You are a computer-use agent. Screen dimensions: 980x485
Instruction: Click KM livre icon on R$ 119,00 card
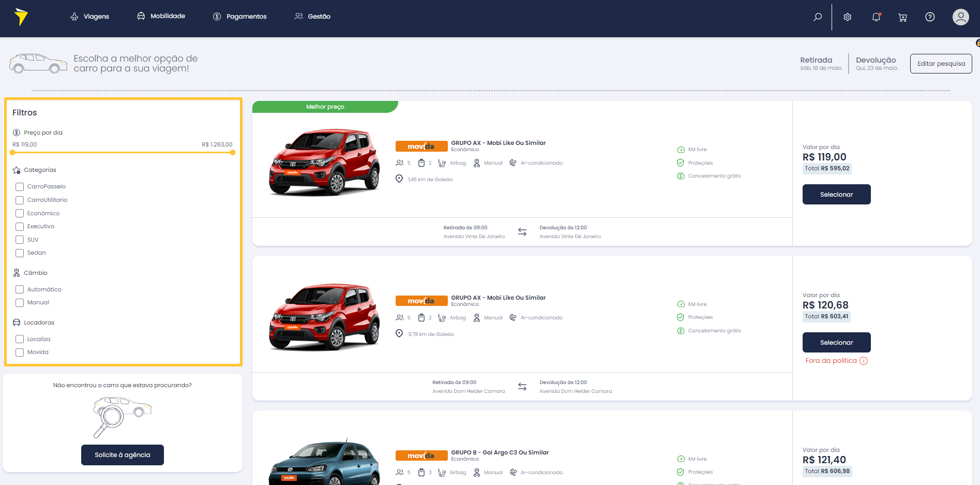coord(681,150)
